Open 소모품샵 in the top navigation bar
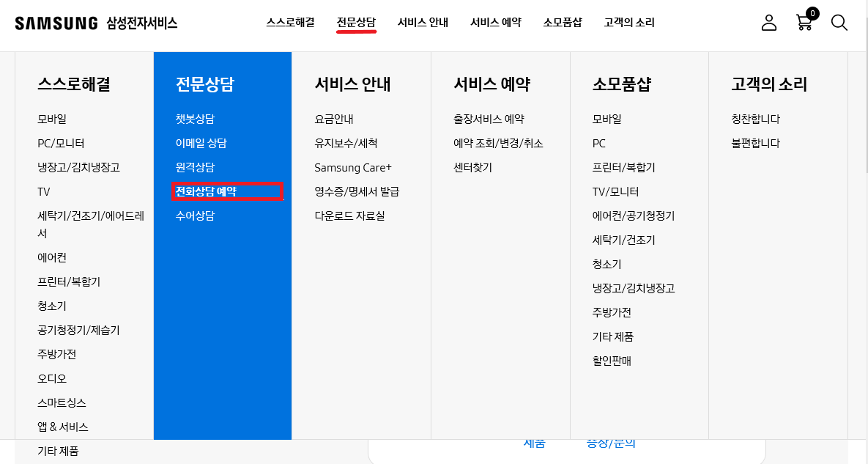The height and width of the screenshot is (464, 868). point(563,23)
